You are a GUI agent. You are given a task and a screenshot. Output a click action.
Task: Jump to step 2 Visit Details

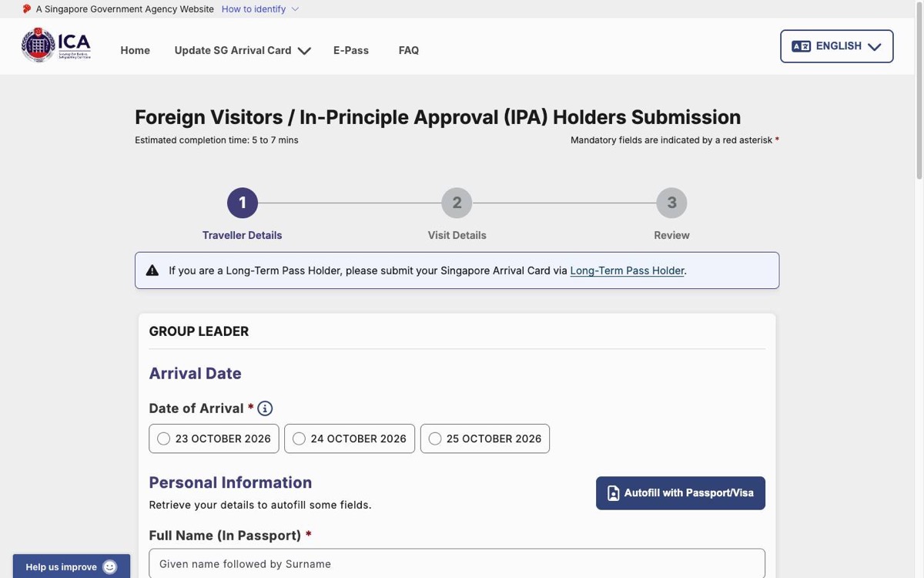457,203
